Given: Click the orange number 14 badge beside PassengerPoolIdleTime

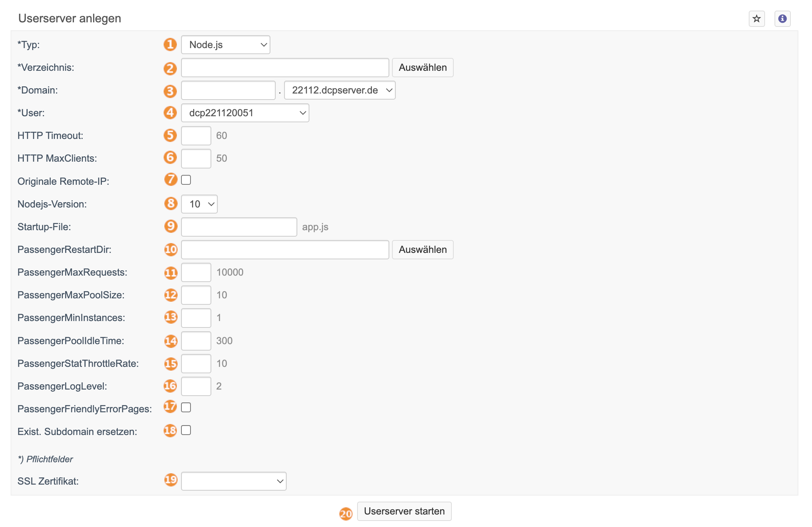Looking at the screenshot, I should coord(171,341).
